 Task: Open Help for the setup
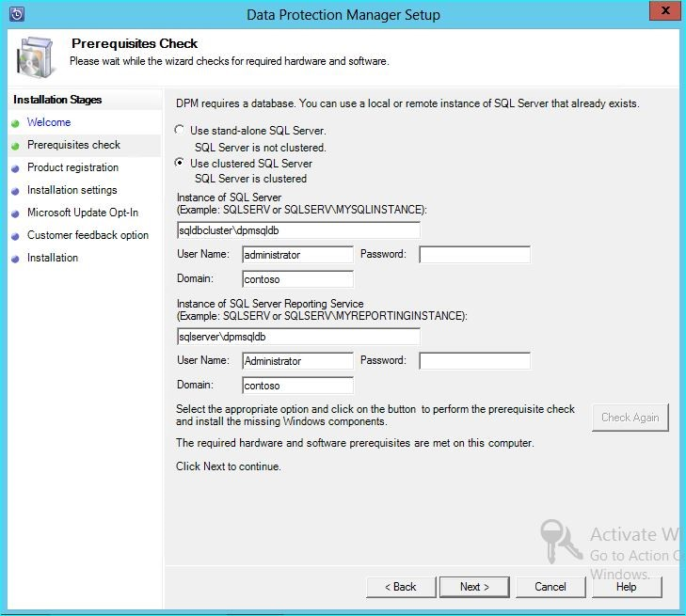pyautogui.click(x=627, y=587)
